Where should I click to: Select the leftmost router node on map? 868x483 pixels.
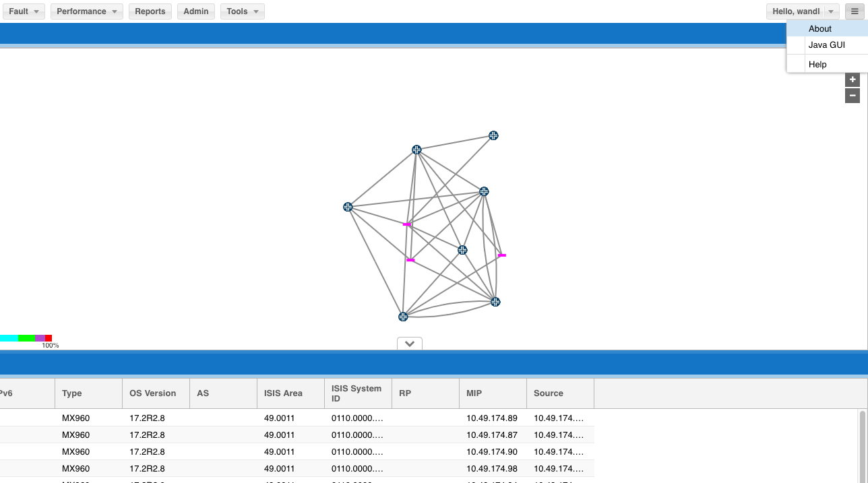[x=348, y=207]
